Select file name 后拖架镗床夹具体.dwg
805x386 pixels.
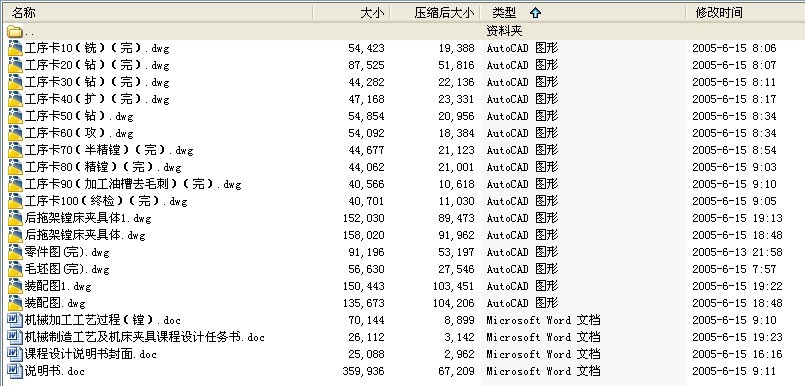(85, 235)
